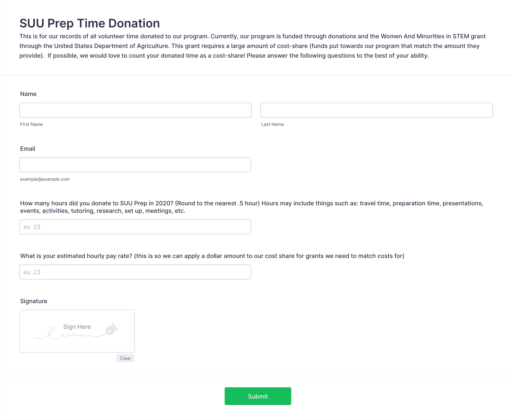512x420 pixels.
Task: Click the SUU Prep Time Donation heading
Action: pos(90,23)
